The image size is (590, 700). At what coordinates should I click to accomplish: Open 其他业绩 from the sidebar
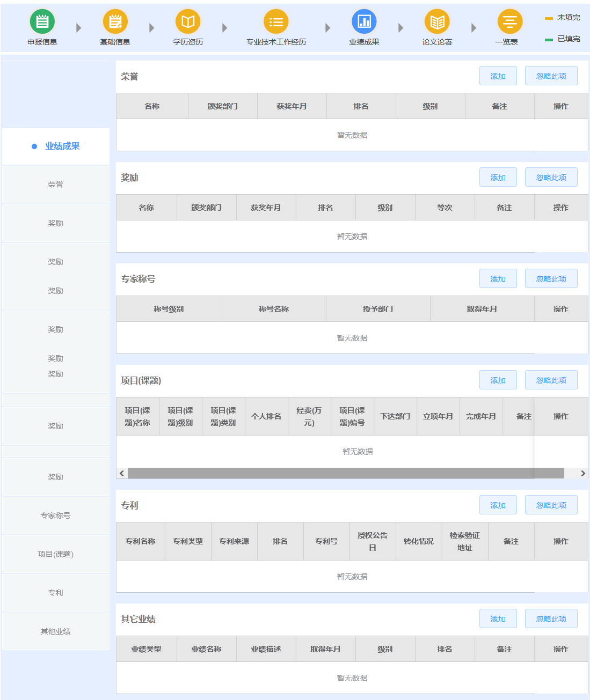click(55, 631)
